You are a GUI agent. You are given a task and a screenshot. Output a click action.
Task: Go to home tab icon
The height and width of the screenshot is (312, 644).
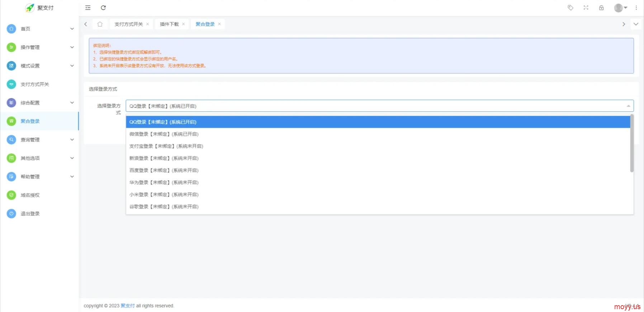click(100, 24)
